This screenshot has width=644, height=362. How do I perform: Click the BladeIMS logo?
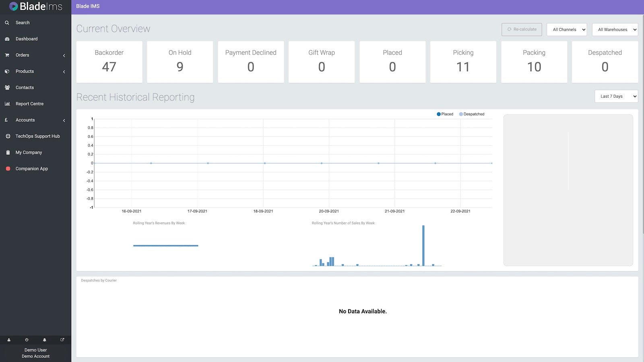[35, 6]
